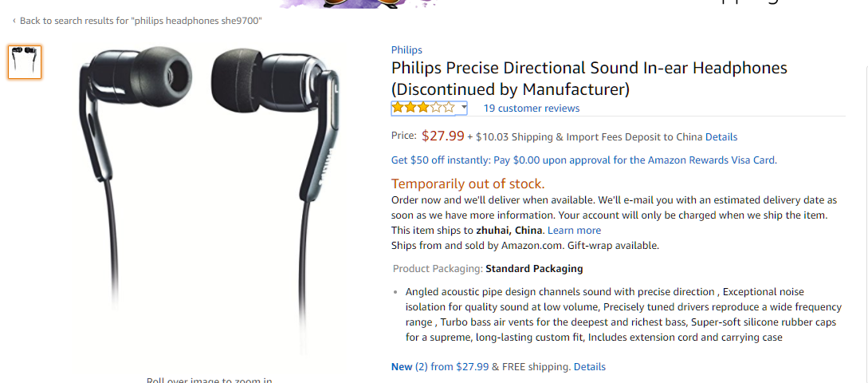This screenshot has height=383, width=868.
Task: Click Details next to FREE shipping
Action: (x=590, y=367)
